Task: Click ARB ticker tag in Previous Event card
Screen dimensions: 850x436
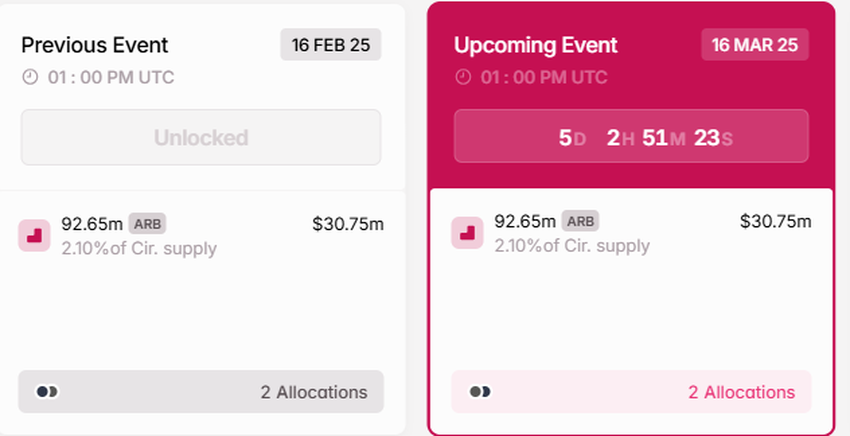Action: [148, 222]
